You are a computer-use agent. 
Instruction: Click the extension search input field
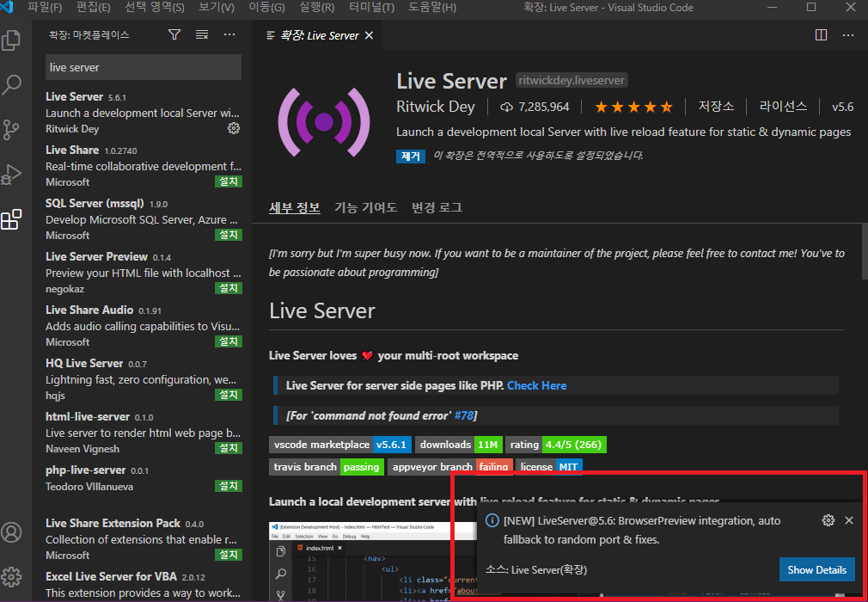[144, 68]
